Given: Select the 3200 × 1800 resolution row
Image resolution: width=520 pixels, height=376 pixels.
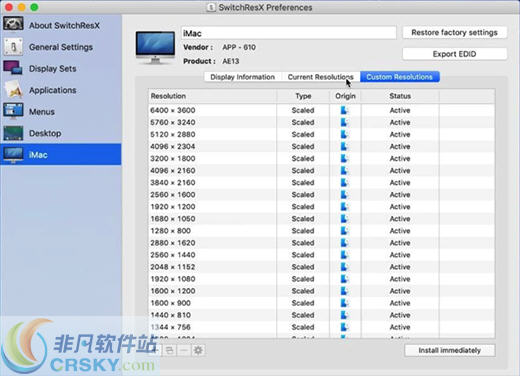Looking at the screenshot, I should [321, 158].
